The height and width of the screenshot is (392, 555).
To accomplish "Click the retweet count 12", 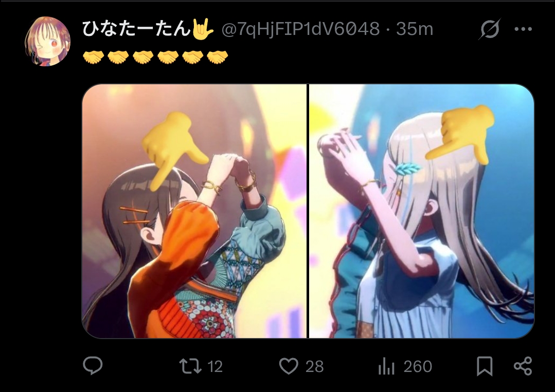I will tap(215, 366).
